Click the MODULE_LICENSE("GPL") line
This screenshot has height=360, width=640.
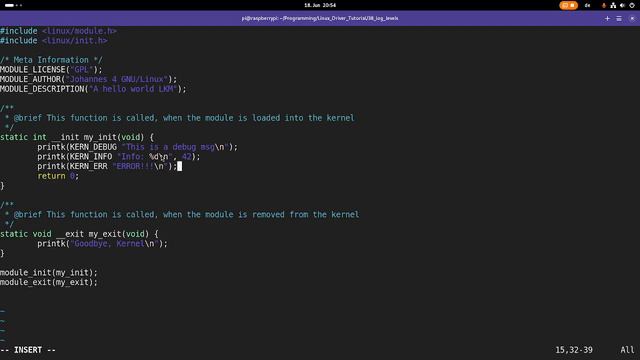point(51,70)
